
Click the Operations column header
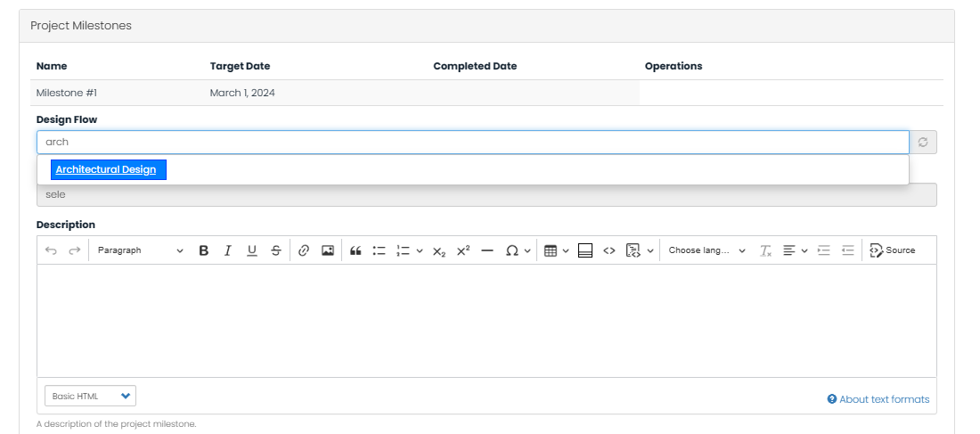pyautogui.click(x=674, y=66)
